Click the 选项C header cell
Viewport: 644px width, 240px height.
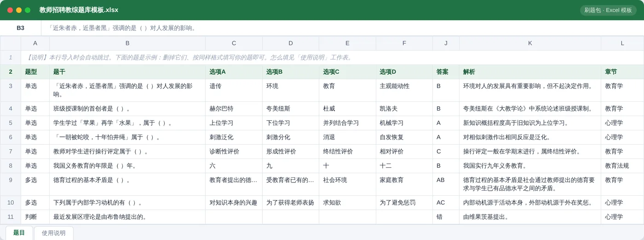[x=347, y=72]
